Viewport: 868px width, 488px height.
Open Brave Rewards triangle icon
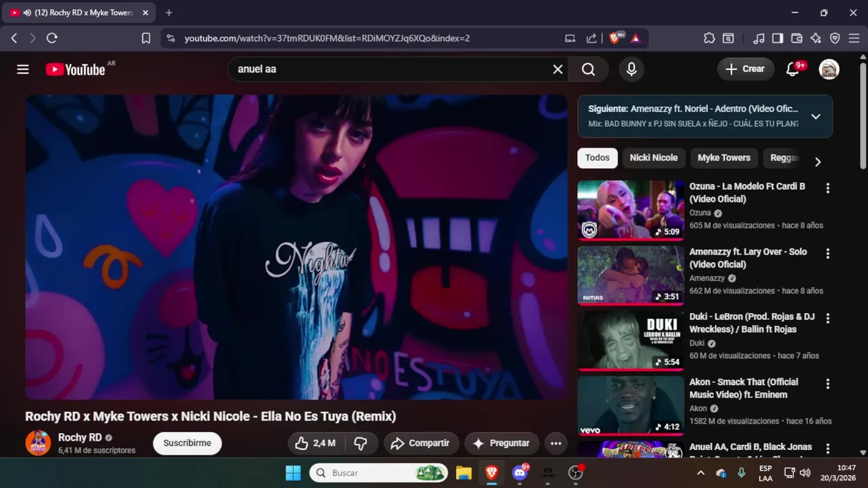tap(635, 39)
